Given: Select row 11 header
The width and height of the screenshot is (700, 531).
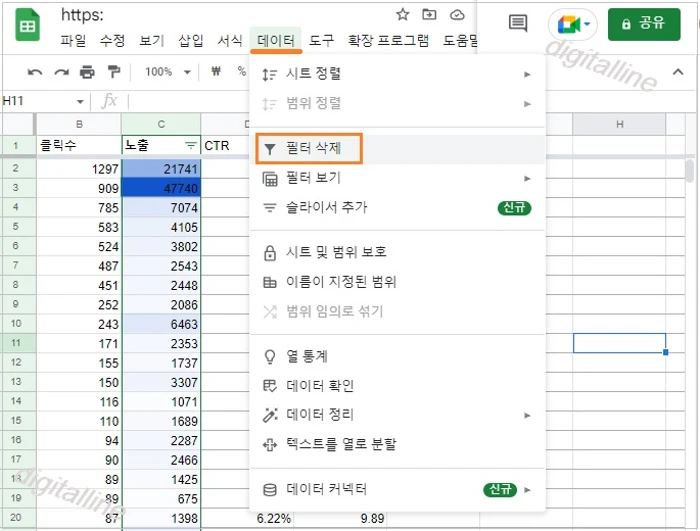Looking at the screenshot, I should coord(16,343).
